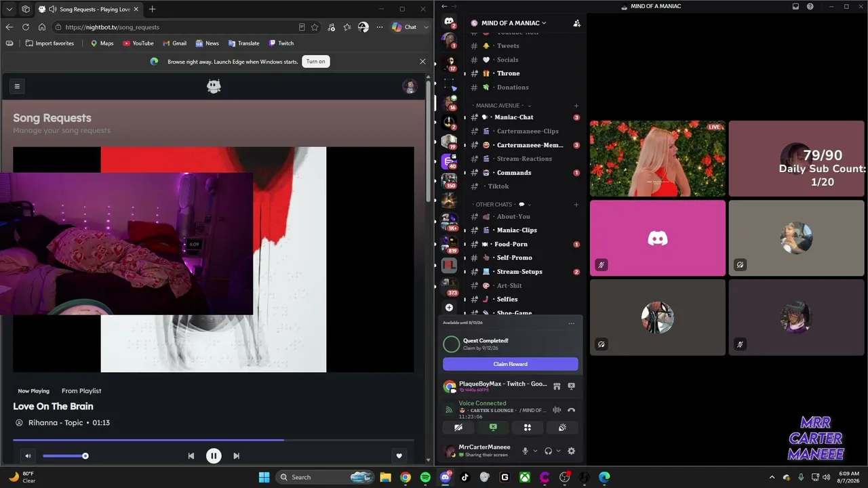Open the YouTube bookmark in Edge

click(138, 43)
